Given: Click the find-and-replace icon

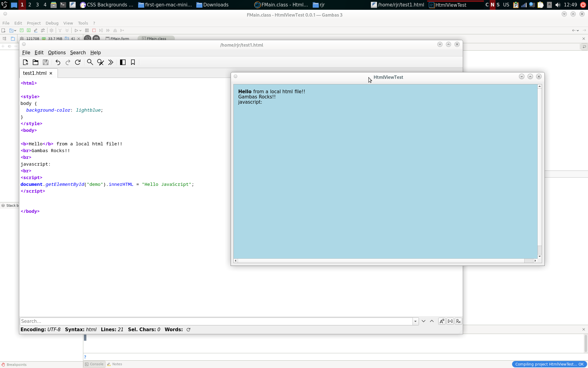Looking at the screenshot, I should tap(100, 62).
